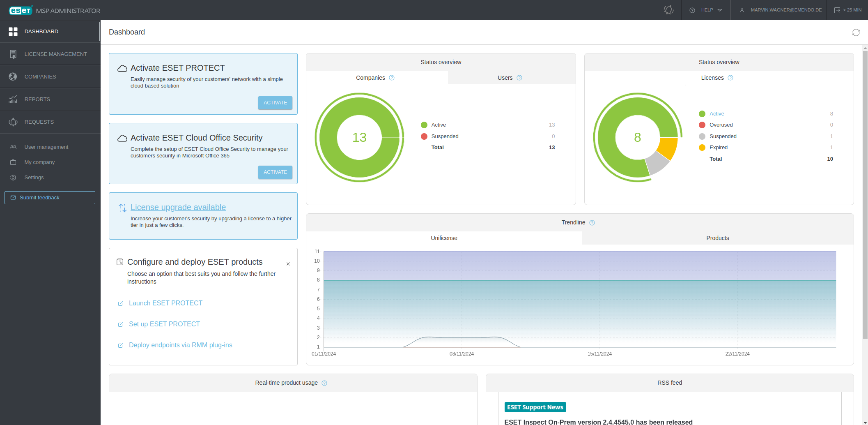Screen dimensions: 868x425
Task: Click the Trendline help question icon
Action: pos(592,223)
